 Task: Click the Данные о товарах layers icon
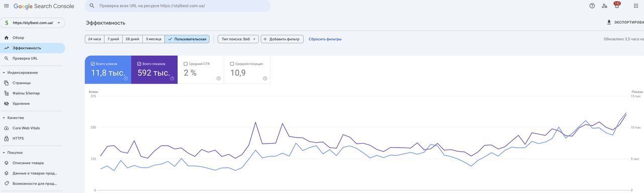click(7, 173)
